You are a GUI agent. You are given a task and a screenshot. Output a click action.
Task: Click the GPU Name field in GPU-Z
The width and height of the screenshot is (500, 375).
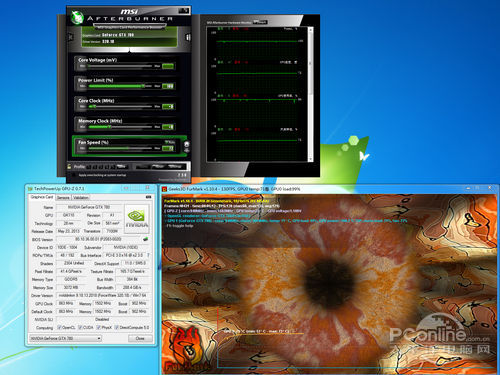coord(89,207)
